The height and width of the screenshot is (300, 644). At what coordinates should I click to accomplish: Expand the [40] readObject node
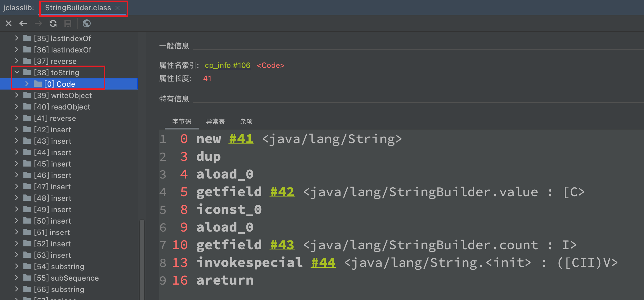[17, 106]
